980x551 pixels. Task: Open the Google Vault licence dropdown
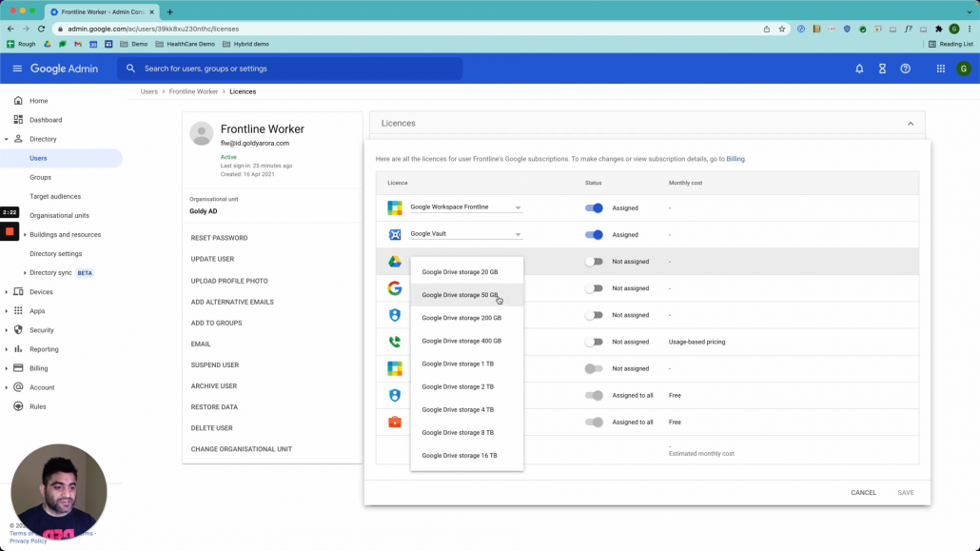coord(465,234)
